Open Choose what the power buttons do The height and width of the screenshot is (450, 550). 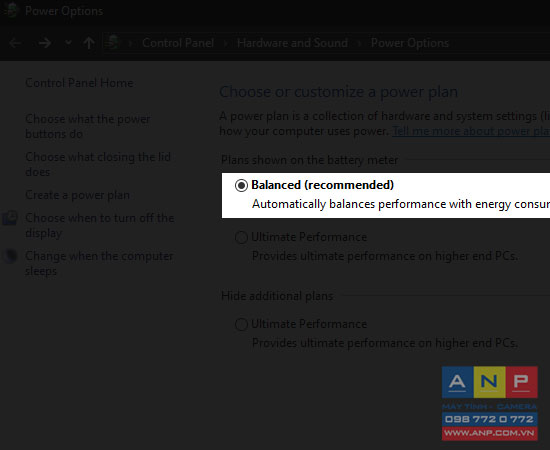coord(88,127)
